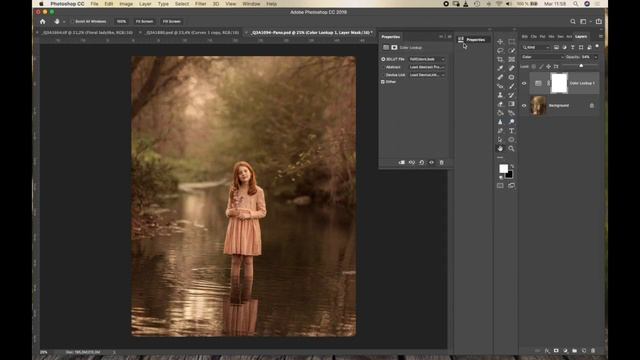
Task: Reset adjustment defaults in Properties panel
Action: 422,162
